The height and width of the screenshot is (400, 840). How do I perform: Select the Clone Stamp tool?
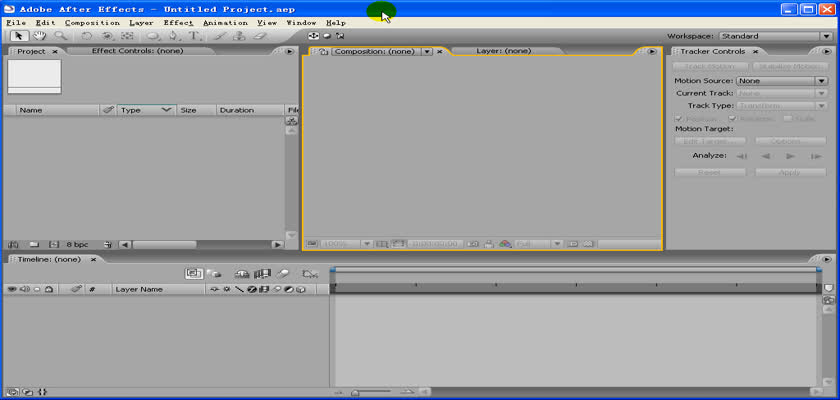coord(239,36)
